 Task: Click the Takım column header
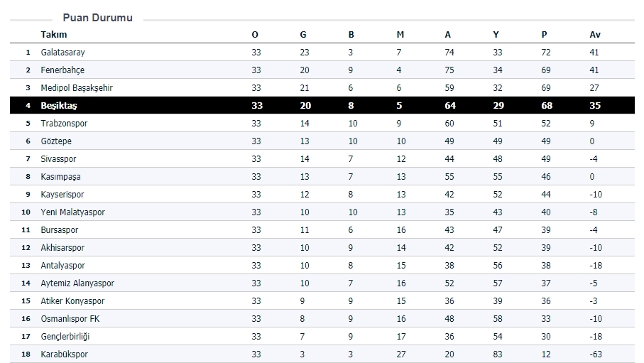(54, 34)
